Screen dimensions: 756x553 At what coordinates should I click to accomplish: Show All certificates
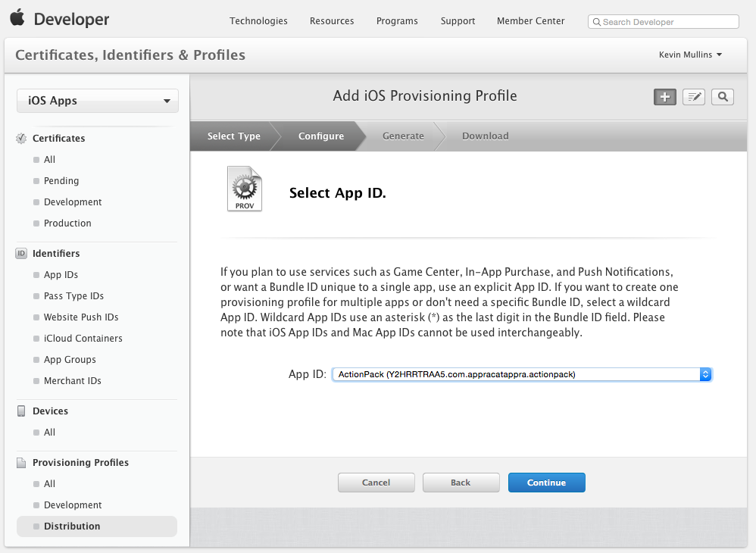click(x=50, y=160)
